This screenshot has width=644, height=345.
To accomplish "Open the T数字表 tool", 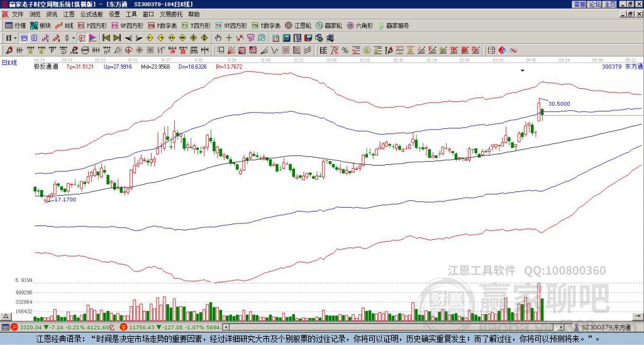I will tap(266, 25).
